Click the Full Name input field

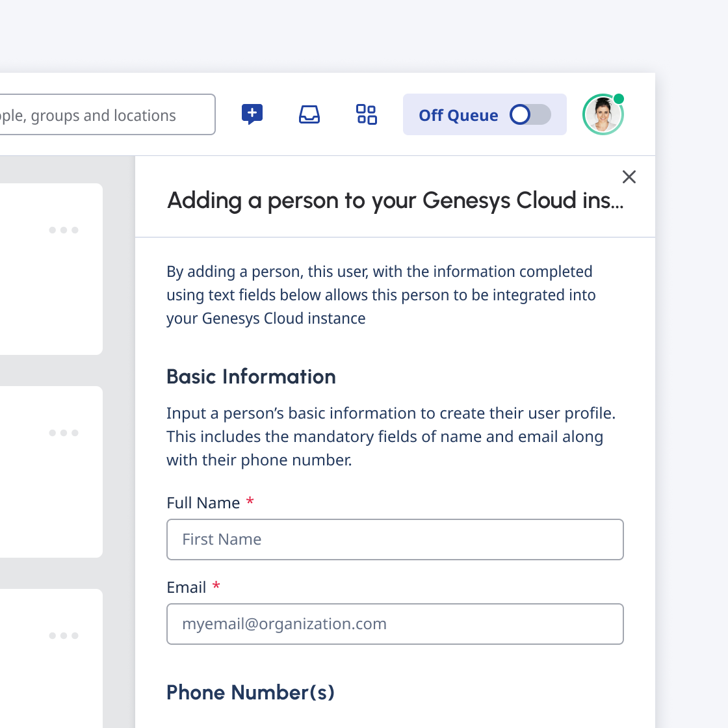395,539
